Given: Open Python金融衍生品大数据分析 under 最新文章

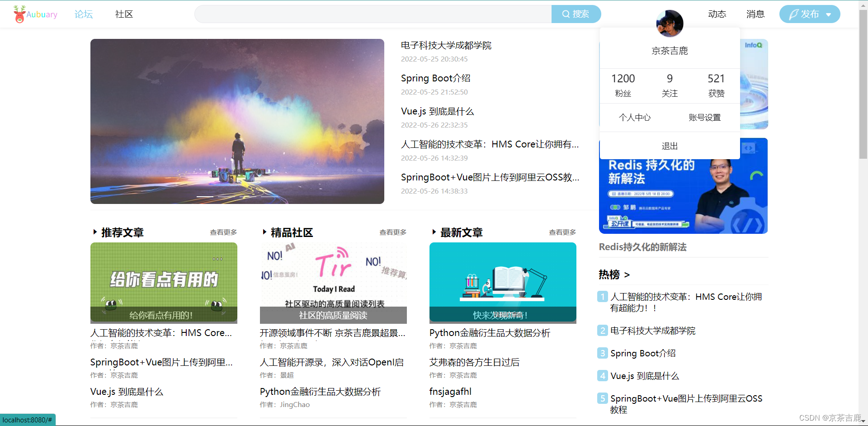Looking at the screenshot, I should tap(490, 333).
